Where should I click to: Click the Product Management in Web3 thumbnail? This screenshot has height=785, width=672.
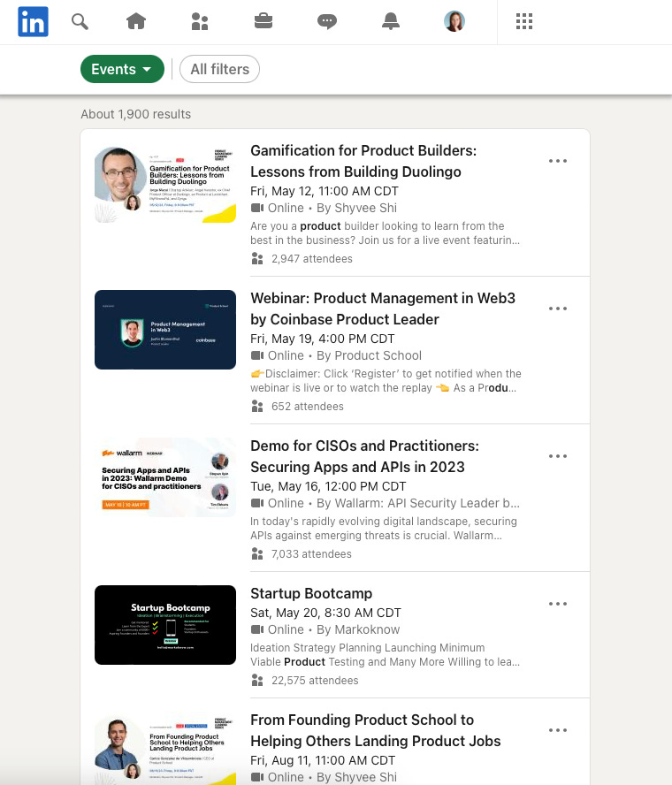tap(165, 330)
